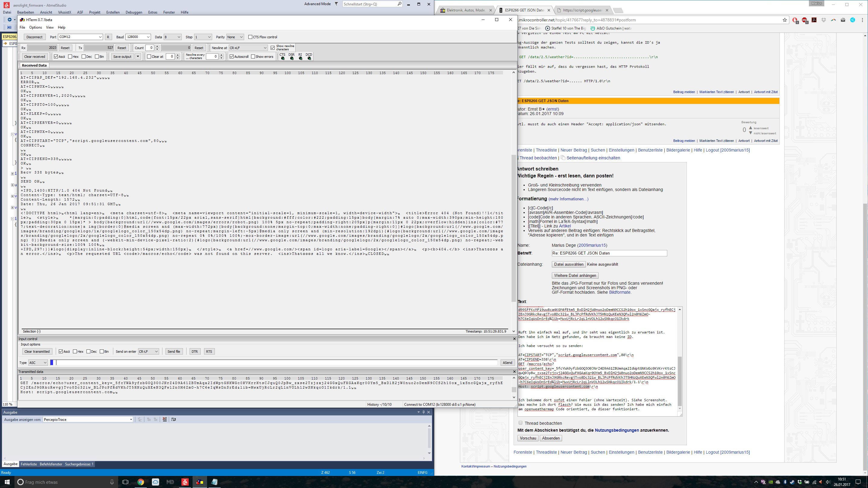Click the Disconnect button in HTerm
This screenshot has height=488, width=868.
34,37
